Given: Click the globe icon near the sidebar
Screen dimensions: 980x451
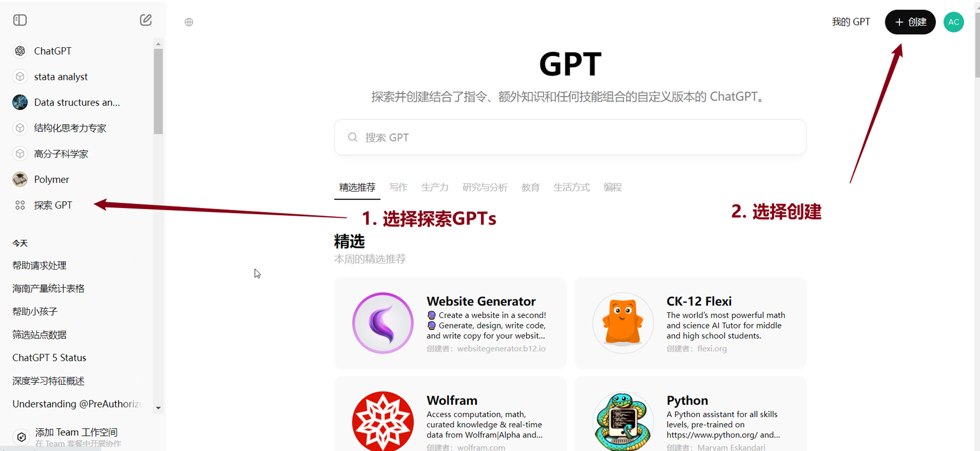Looking at the screenshot, I should [x=189, y=22].
